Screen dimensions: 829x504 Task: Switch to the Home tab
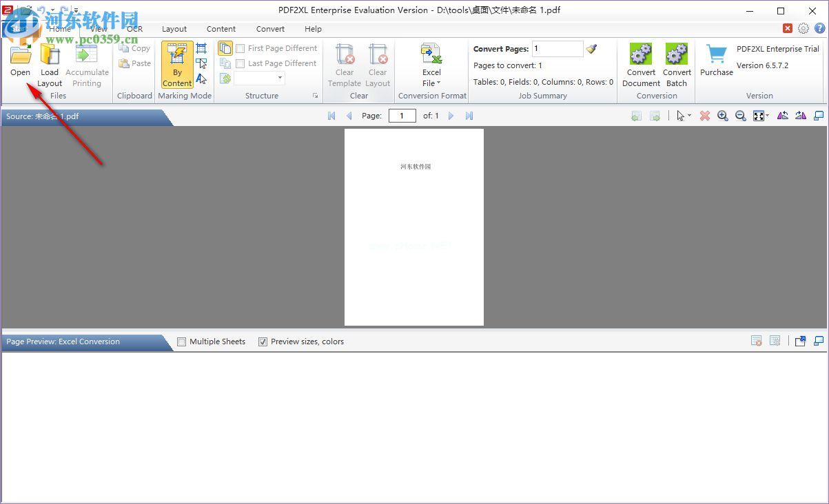tap(60, 29)
